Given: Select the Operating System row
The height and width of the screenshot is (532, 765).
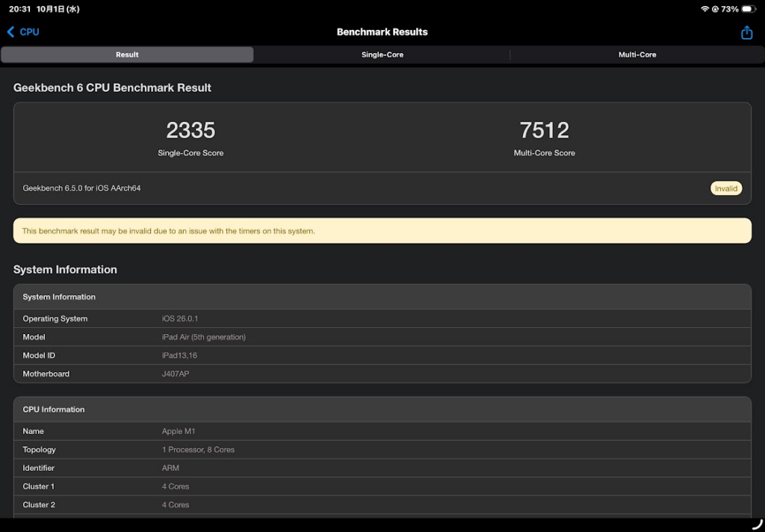Looking at the screenshot, I should (x=382, y=318).
